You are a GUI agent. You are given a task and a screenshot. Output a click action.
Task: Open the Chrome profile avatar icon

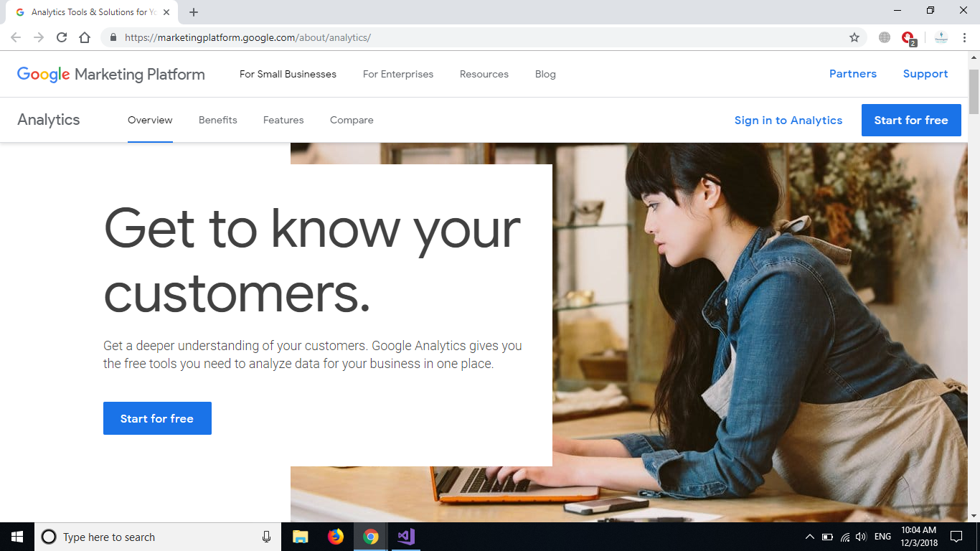(x=941, y=37)
